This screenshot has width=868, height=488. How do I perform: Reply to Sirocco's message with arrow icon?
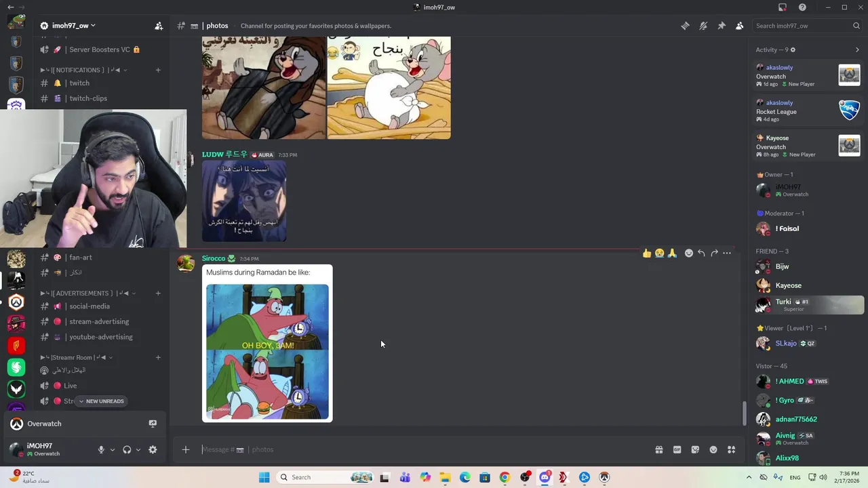[701, 253]
